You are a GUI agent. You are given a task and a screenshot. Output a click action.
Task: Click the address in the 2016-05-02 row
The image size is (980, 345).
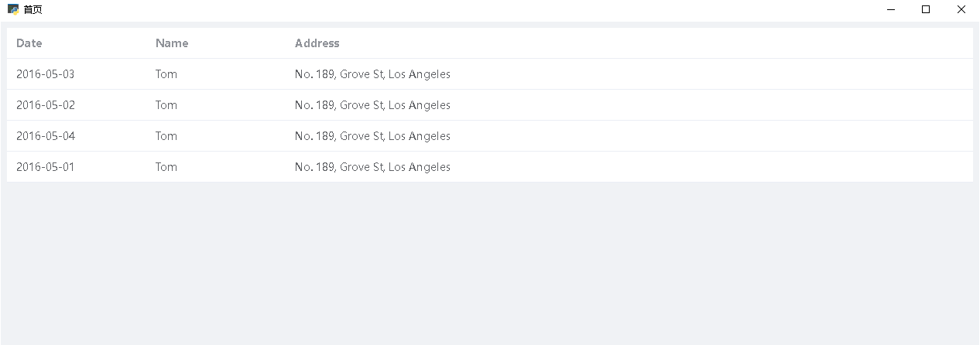tap(372, 105)
